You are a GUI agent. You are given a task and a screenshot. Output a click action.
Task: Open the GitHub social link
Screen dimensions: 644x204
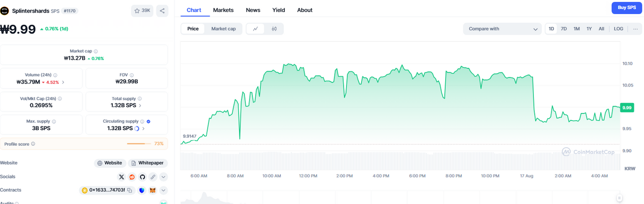click(x=142, y=177)
